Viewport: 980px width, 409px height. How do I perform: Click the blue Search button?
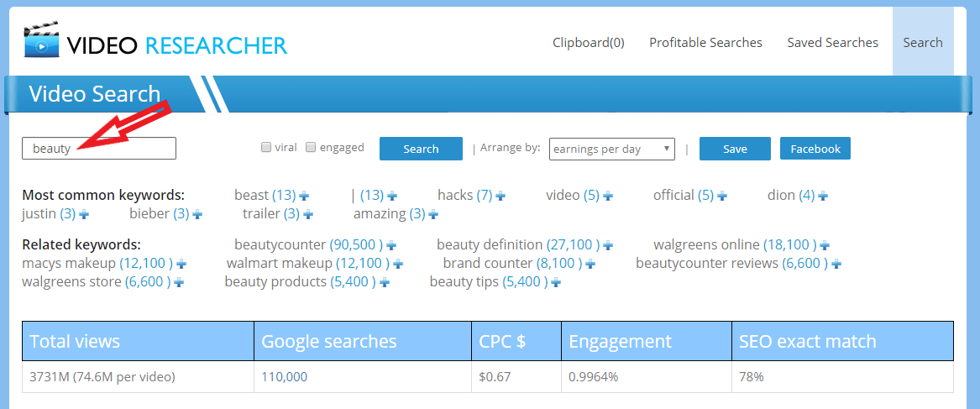click(422, 149)
